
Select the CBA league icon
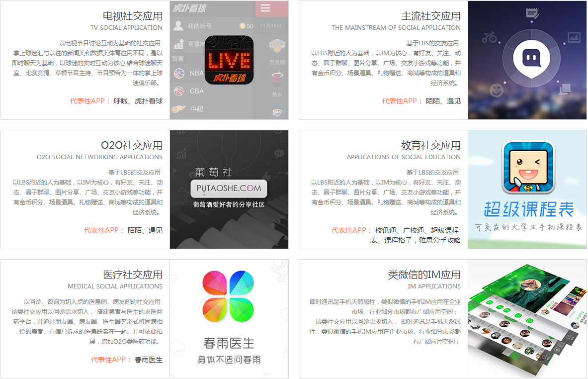pyautogui.click(x=179, y=91)
